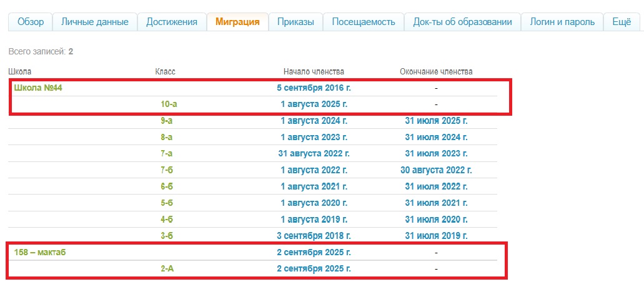Switch to Логин и пароль tab
Image resolution: width=644 pixels, height=294 pixels.
pyautogui.click(x=562, y=22)
